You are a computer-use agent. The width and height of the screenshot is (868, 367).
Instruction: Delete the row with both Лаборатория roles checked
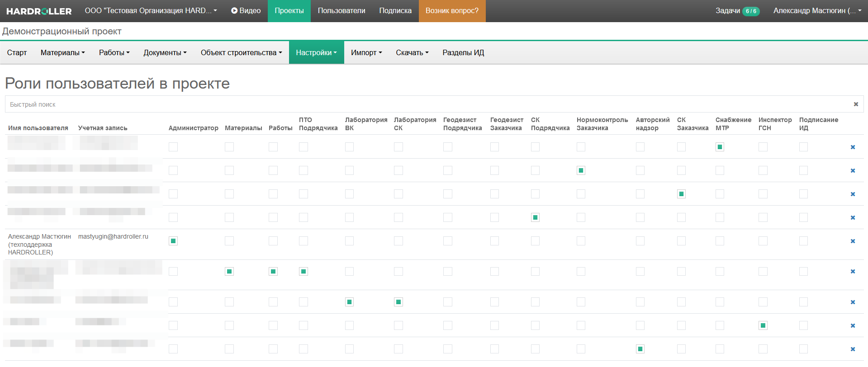click(x=853, y=302)
